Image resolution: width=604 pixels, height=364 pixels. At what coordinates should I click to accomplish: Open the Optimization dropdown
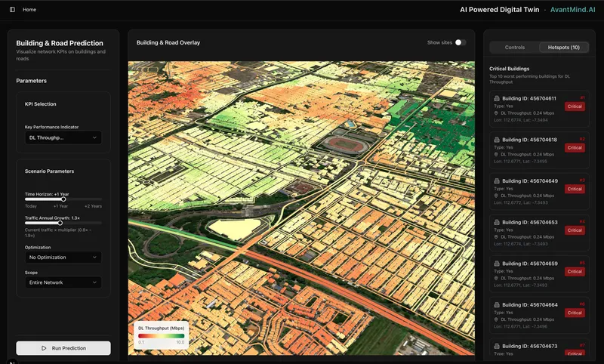tap(63, 258)
